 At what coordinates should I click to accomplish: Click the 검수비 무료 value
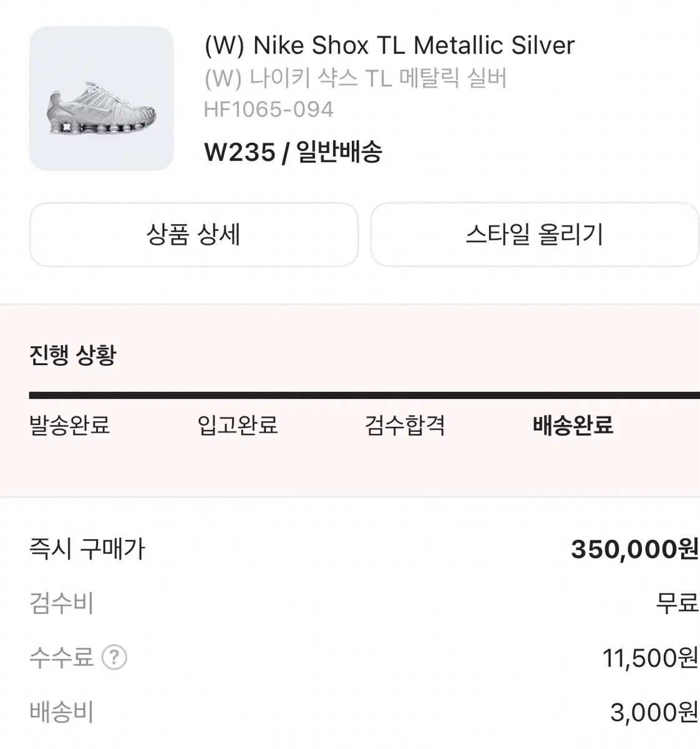click(x=676, y=604)
